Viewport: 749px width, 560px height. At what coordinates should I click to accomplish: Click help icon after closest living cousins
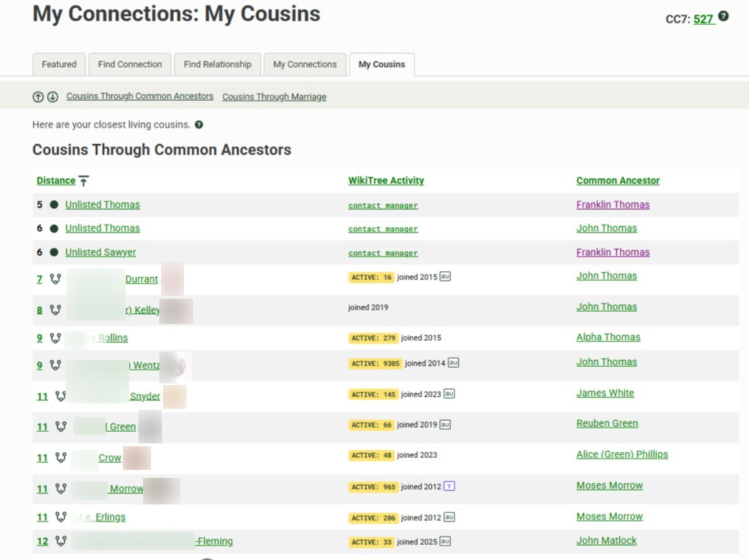(x=198, y=125)
